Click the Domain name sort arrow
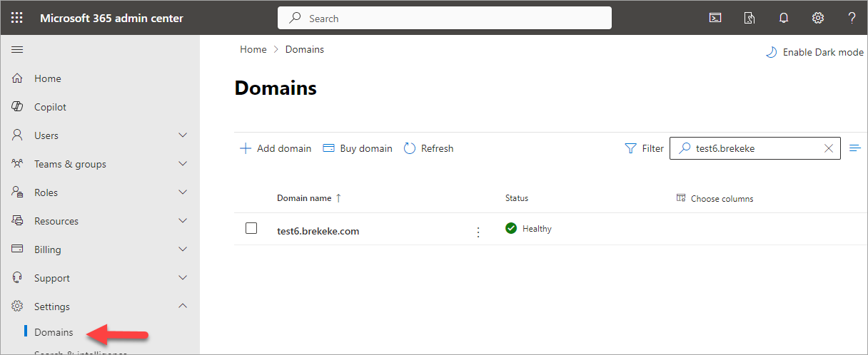The image size is (868, 355). 338,198
